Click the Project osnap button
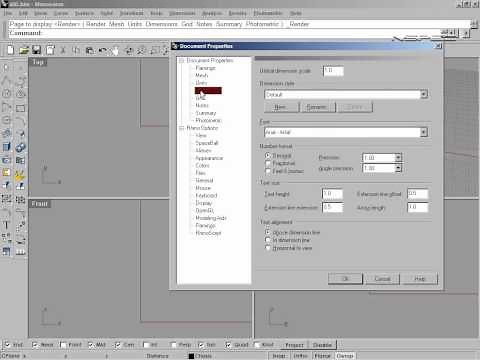Screen dimensions: 480x360 [x=294, y=345]
